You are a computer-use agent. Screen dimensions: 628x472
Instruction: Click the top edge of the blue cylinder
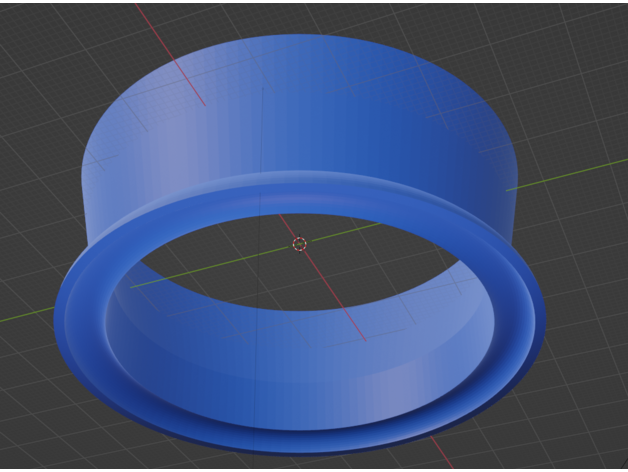point(300,37)
